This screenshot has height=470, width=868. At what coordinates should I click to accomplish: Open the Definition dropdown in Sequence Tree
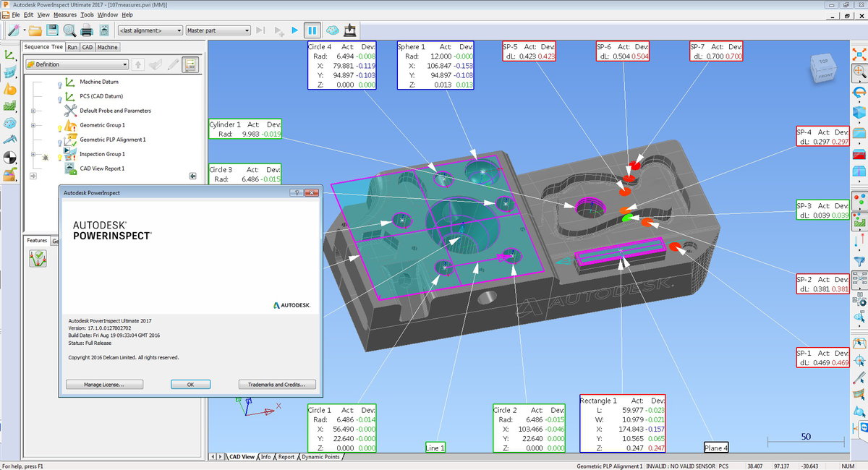coord(76,64)
